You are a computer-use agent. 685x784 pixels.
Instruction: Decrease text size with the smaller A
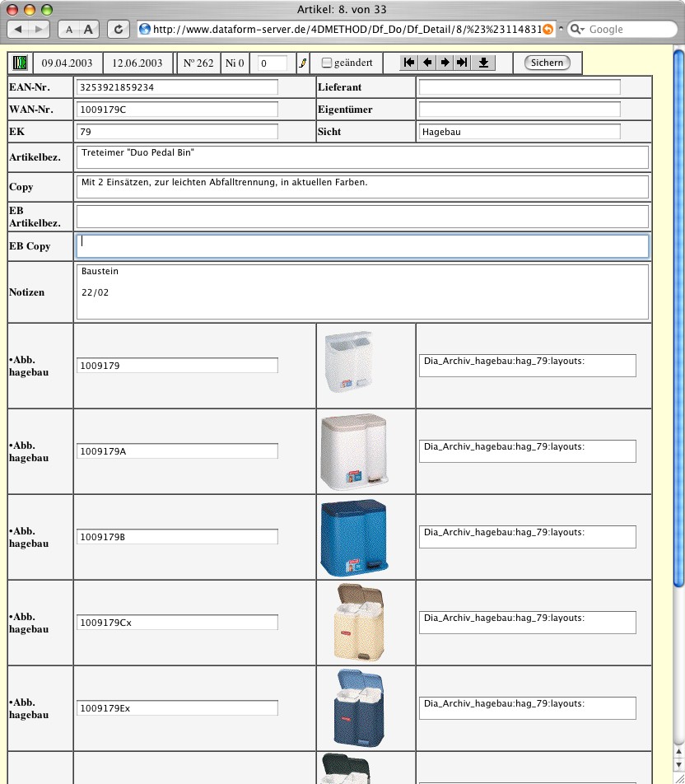click(69, 29)
